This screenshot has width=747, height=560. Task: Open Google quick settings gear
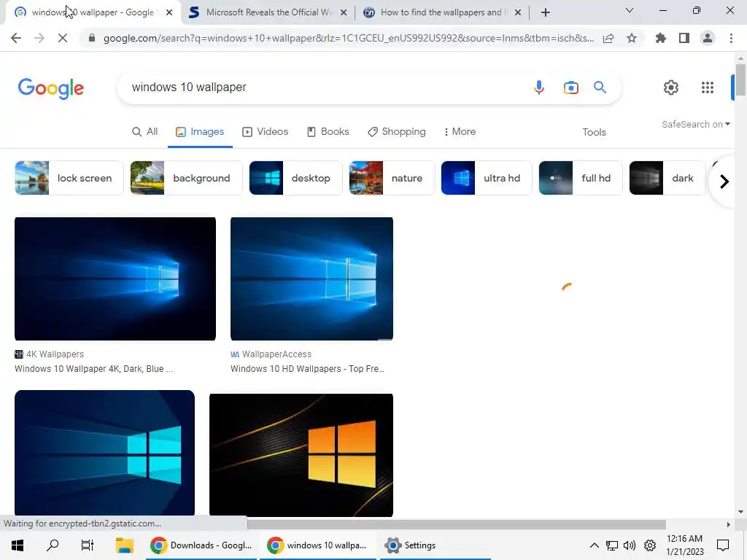pyautogui.click(x=671, y=87)
